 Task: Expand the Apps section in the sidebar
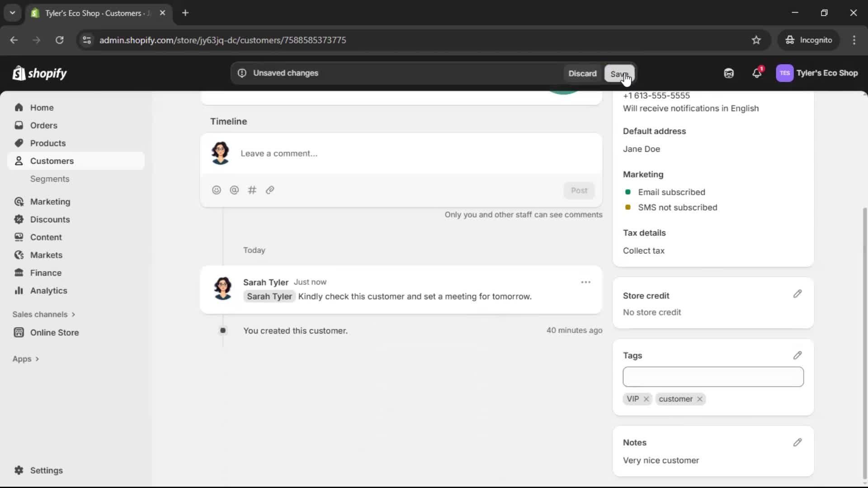(x=25, y=359)
